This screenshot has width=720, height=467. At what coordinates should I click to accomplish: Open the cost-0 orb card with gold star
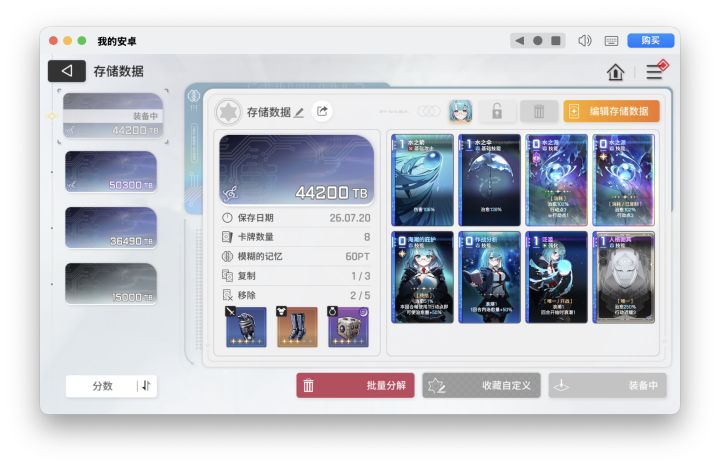coord(624,180)
